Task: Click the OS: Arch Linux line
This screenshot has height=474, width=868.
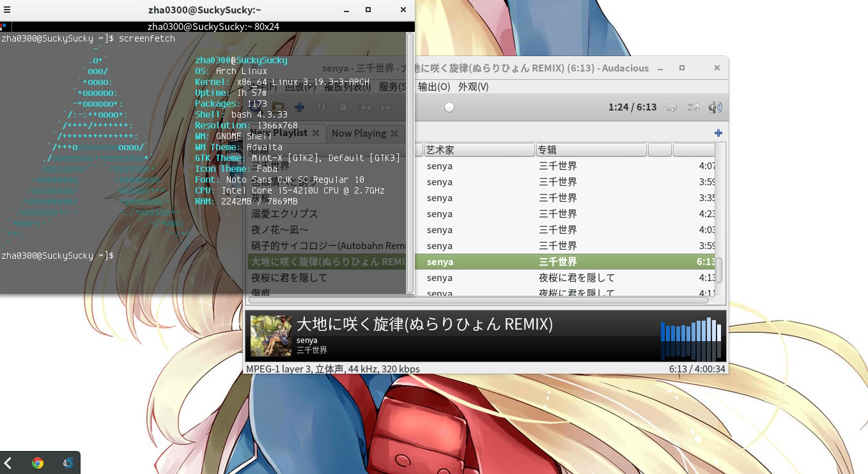Action: pyautogui.click(x=231, y=71)
